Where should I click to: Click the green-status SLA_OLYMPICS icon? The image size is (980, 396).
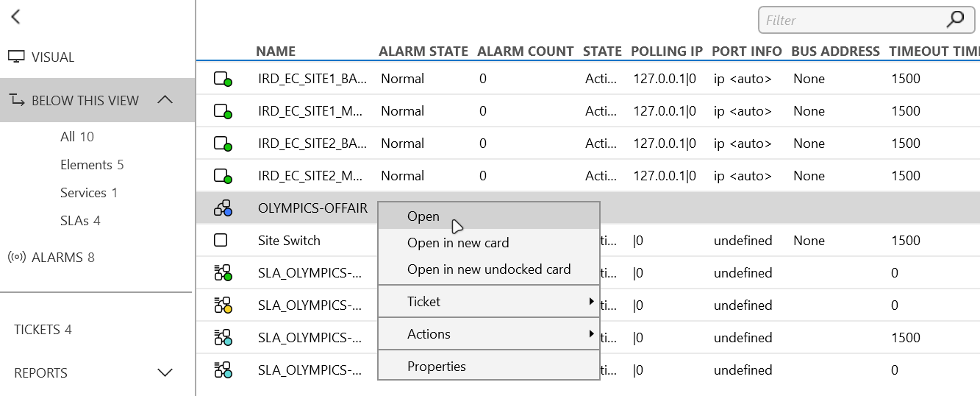pos(223,273)
